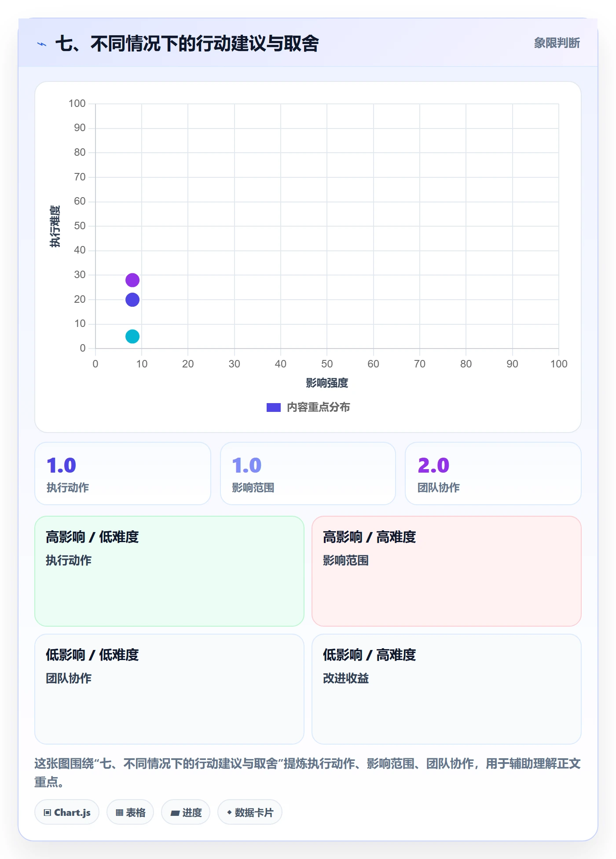Select the 2.0 团队协作 data card
Viewport: 616px width, 859px height.
pos(493,474)
